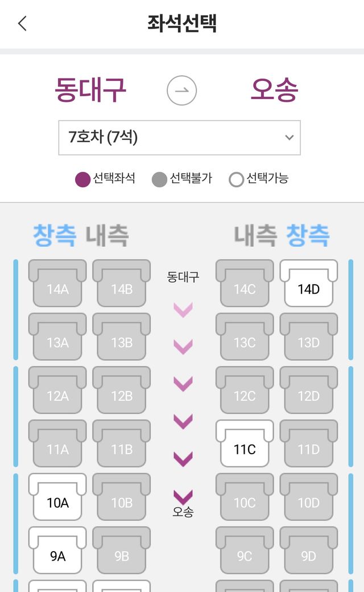Tap occupied seat 12C

pyautogui.click(x=245, y=391)
